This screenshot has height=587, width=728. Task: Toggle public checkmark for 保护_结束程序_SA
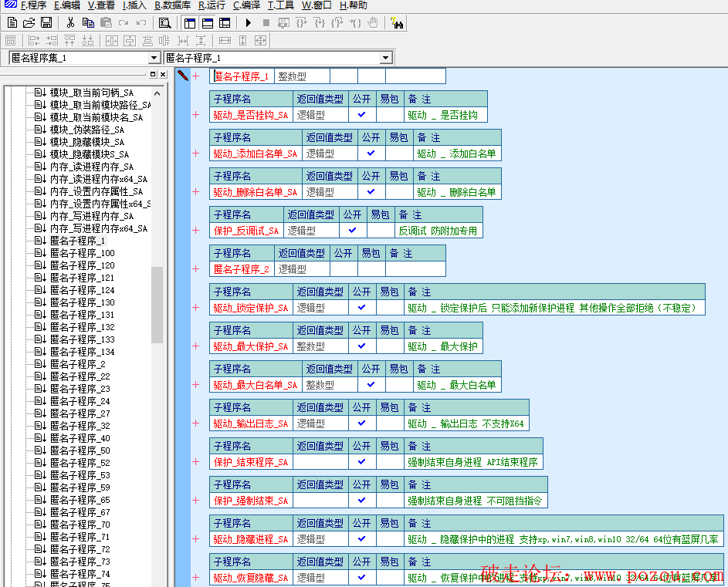[361, 461]
